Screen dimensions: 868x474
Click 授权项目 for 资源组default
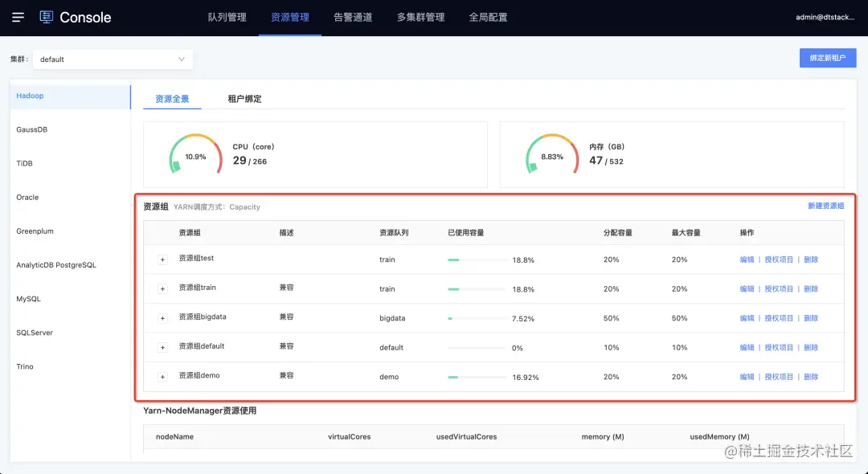[779, 347]
